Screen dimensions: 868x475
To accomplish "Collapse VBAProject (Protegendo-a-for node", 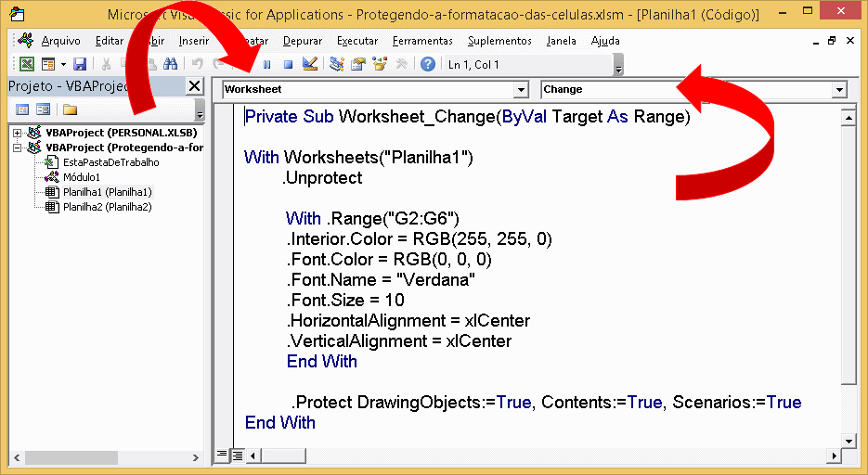I will coord(18,148).
